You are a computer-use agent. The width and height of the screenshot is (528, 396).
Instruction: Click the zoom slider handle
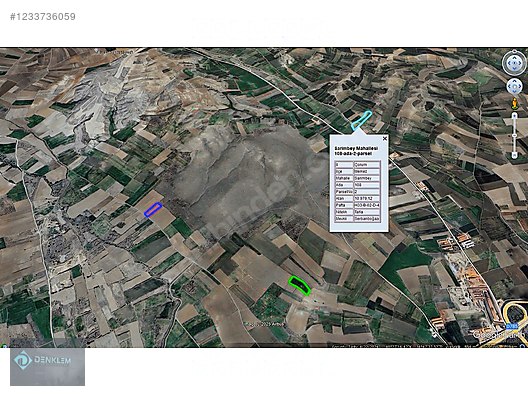pyautogui.click(x=514, y=135)
